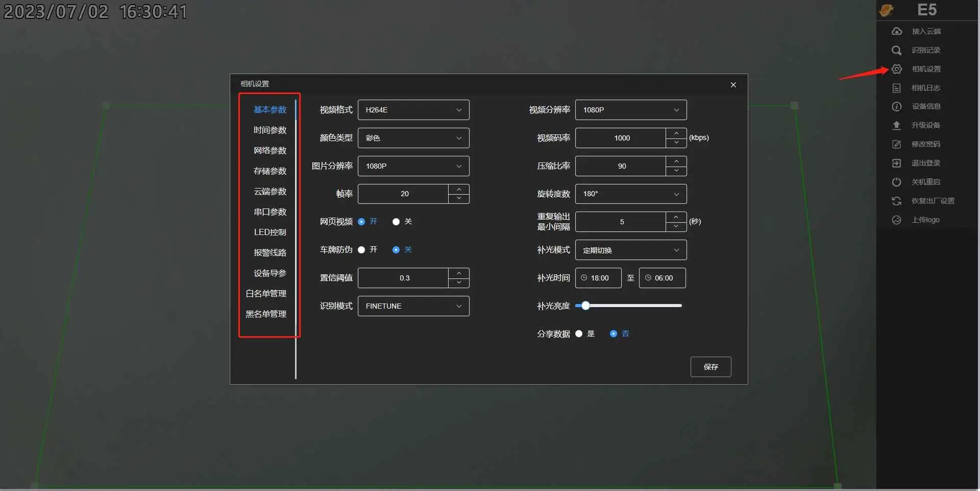
Task: Open the 接入云端 cloud access page
Action: coord(926,31)
